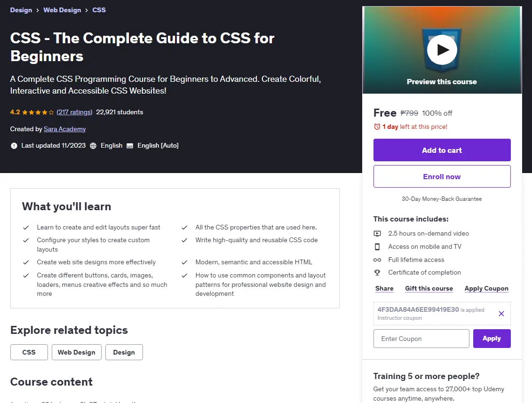Viewport: 532px width, 403px height.
Task: Click the trophy certificate icon
Action: [377, 272]
